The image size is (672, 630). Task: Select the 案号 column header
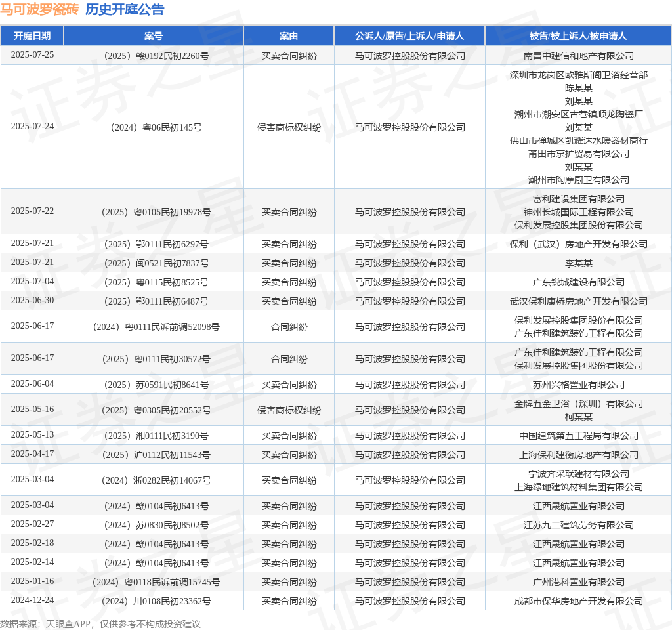[x=154, y=36]
